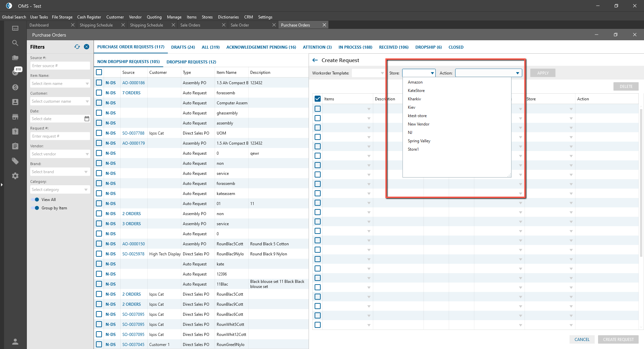
Task: Click the search magnifier sidebar icon
Action: click(15, 43)
